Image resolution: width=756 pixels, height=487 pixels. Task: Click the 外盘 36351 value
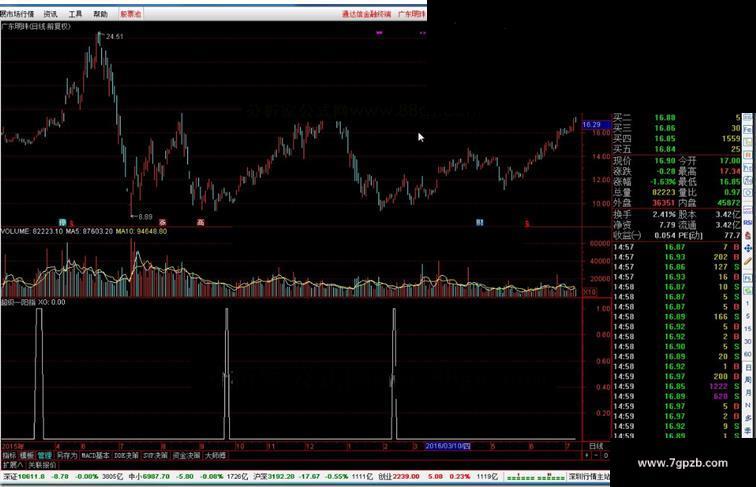pyautogui.click(x=663, y=203)
